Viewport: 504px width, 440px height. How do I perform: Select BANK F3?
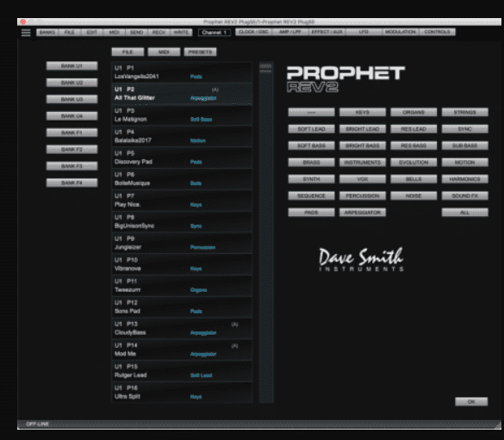pyautogui.click(x=72, y=166)
